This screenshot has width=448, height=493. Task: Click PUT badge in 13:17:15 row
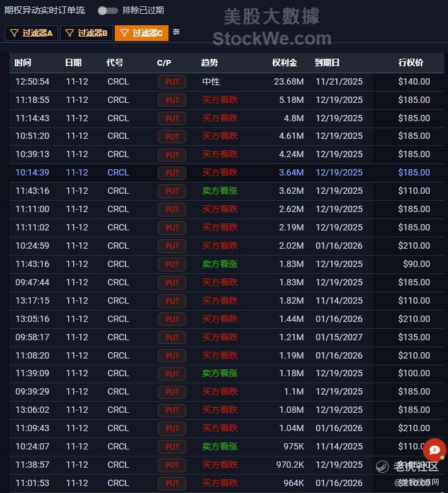coord(172,300)
